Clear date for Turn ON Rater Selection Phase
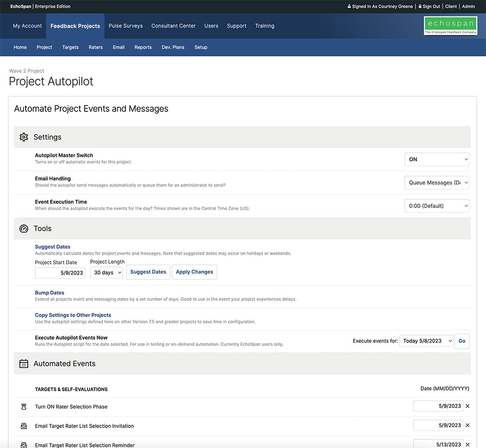The height and width of the screenshot is (448, 486). click(468, 406)
